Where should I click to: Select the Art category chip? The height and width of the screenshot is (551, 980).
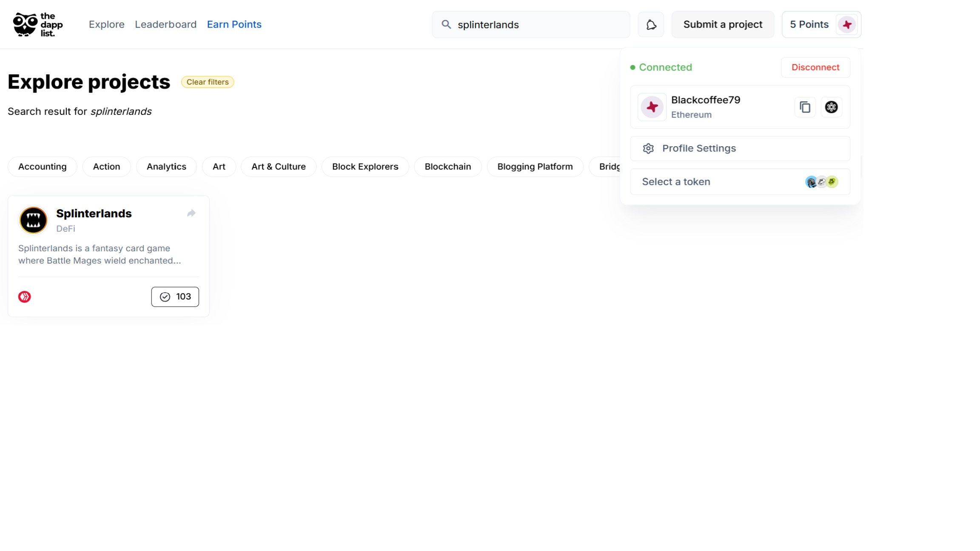[x=219, y=167]
